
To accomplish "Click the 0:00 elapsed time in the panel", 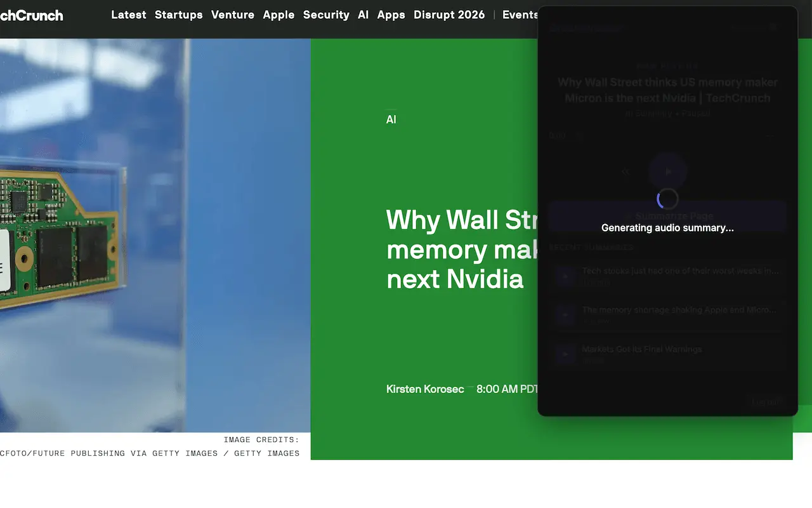I will click(x=558, y=135).
